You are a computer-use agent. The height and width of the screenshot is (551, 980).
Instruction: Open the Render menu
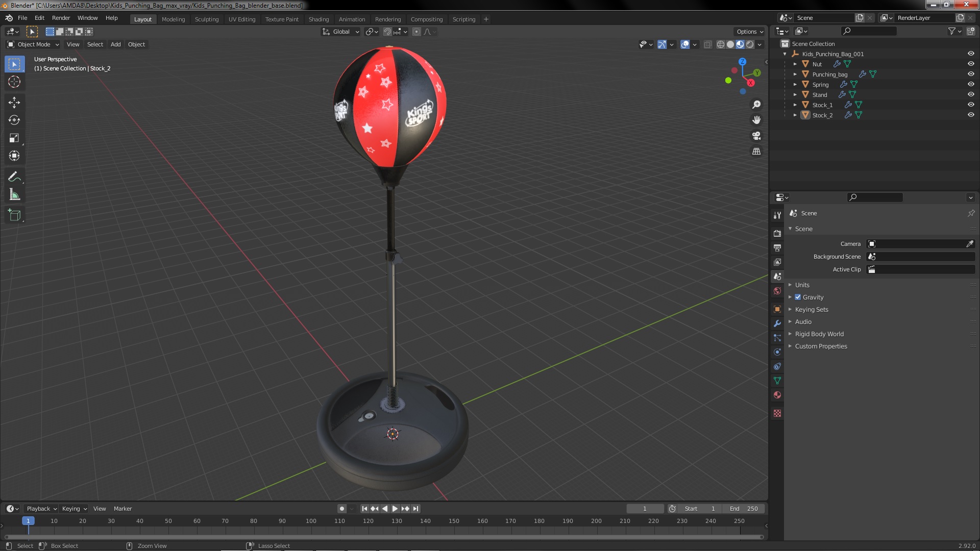pyautogui.click(x=61, y=18)
